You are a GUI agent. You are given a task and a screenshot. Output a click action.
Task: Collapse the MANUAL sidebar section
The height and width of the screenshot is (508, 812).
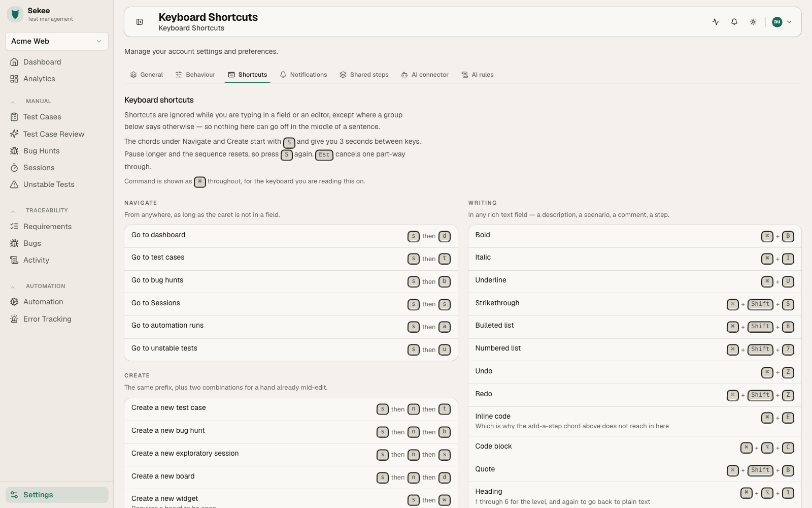(x=39, y=101)
